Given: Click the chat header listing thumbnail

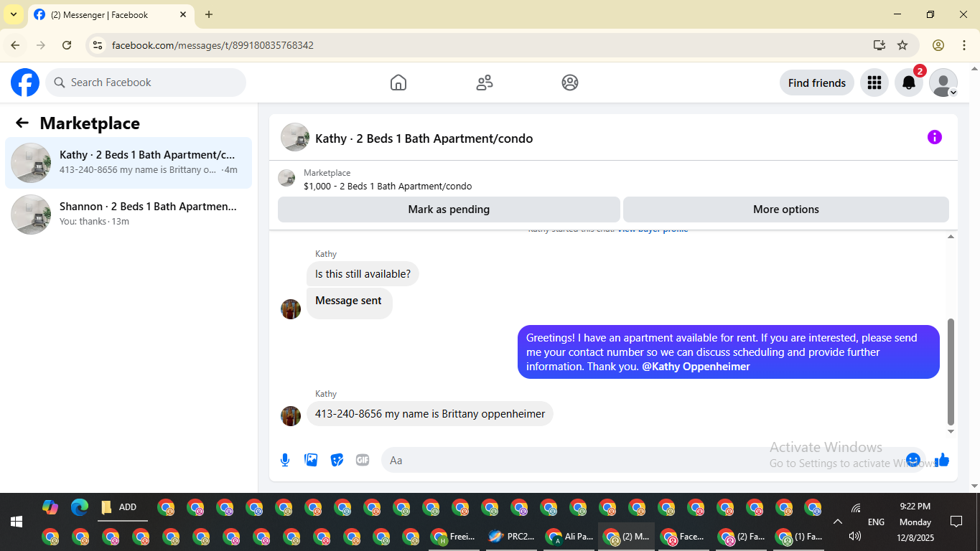Looking at the screenshot, I should pos(295,137).
